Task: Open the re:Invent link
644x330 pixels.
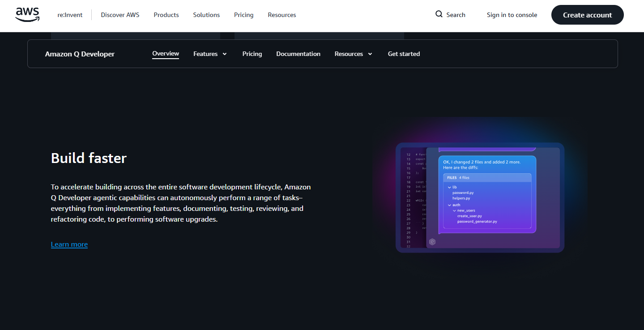Action: 70,15
